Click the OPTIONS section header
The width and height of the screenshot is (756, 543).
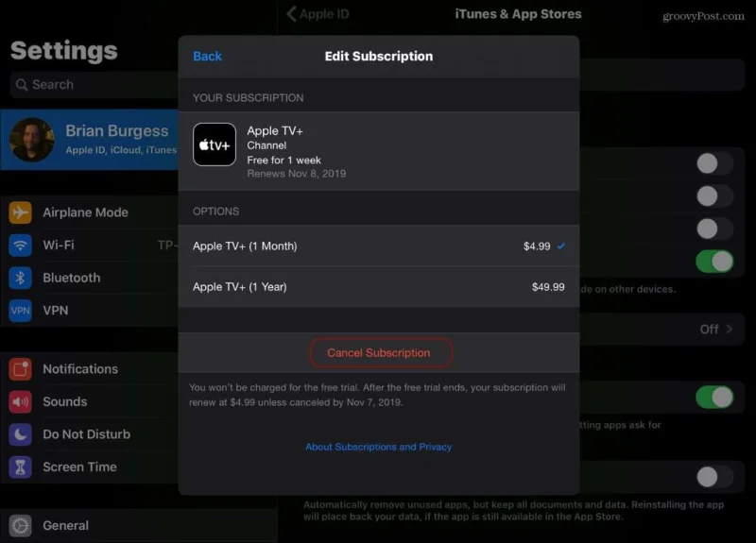point(216,212)
